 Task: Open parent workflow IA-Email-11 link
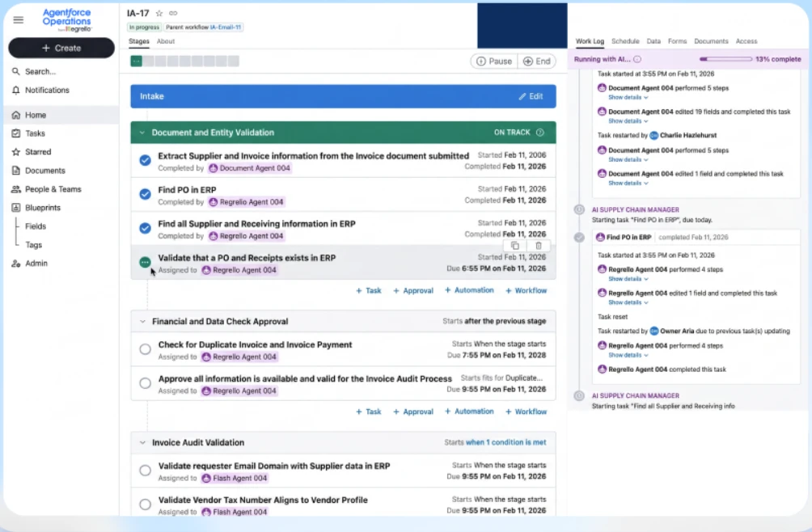click(226, 27)
